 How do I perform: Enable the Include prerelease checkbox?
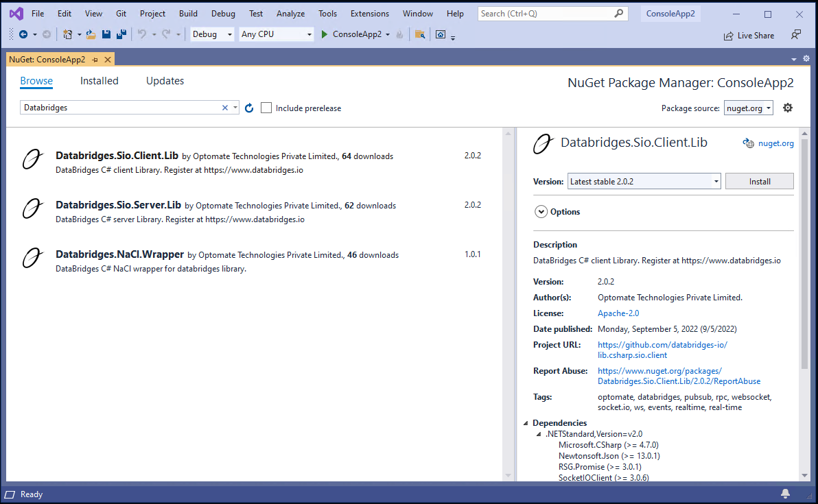click(x=266, y=108)
